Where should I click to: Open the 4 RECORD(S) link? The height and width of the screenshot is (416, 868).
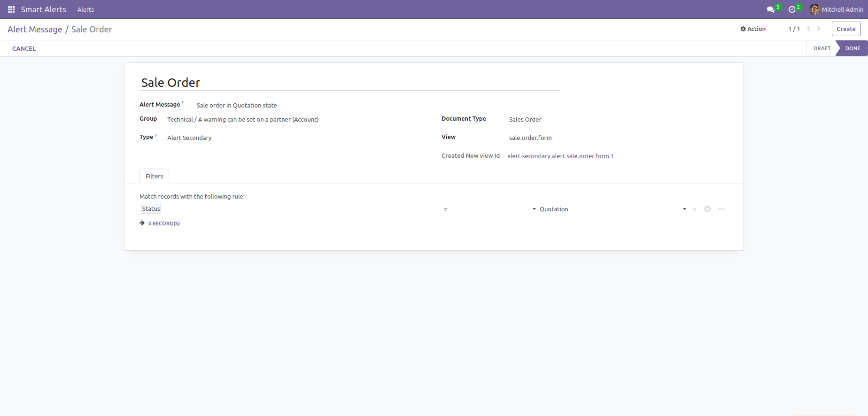[x=164, y=223]
